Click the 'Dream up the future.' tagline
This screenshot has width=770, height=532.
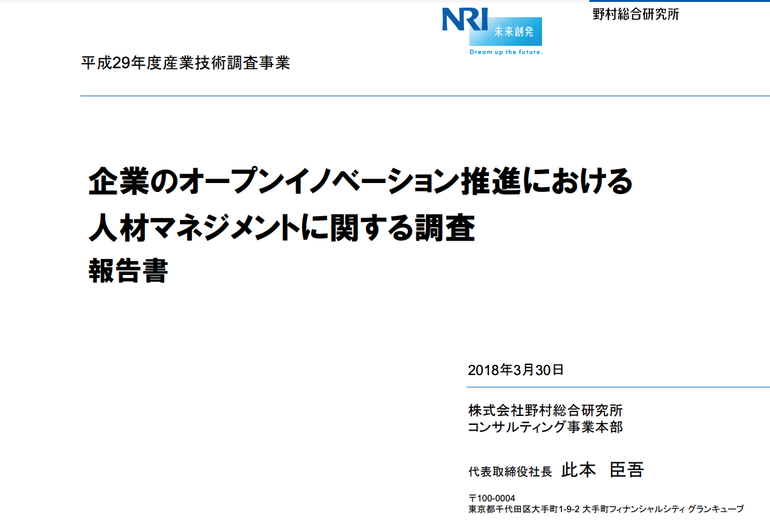506,52
